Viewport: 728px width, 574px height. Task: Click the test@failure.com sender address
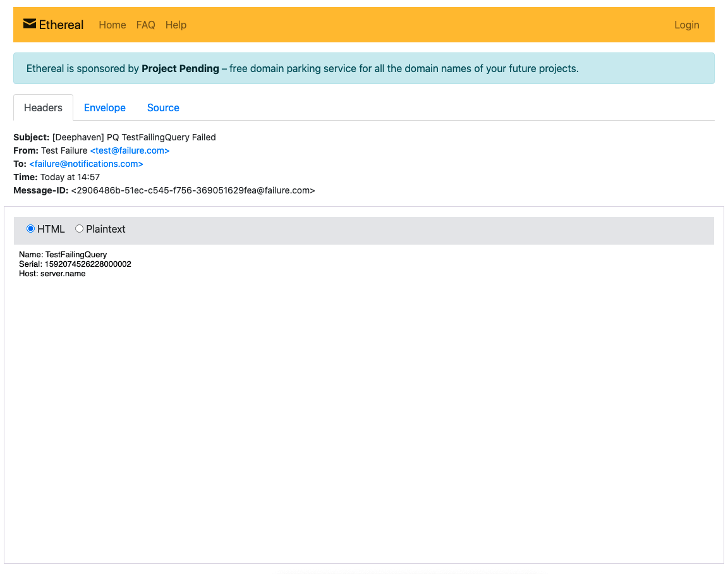[130, 150]
